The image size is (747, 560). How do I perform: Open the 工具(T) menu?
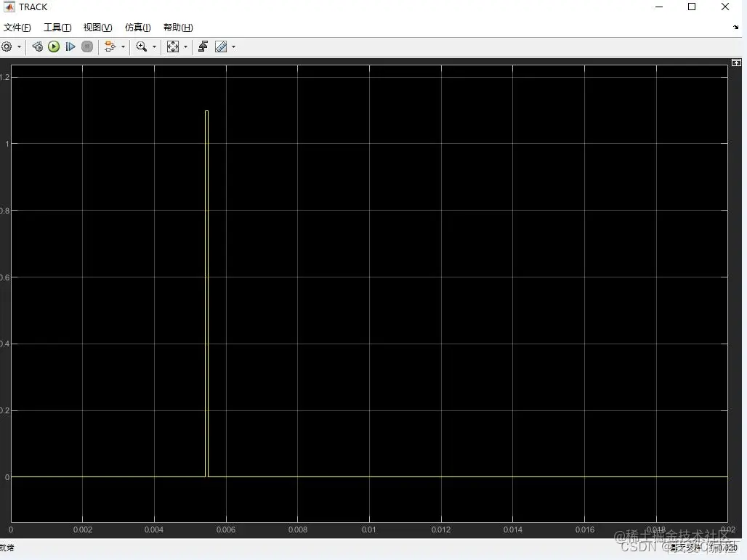(x=57, y=28)
